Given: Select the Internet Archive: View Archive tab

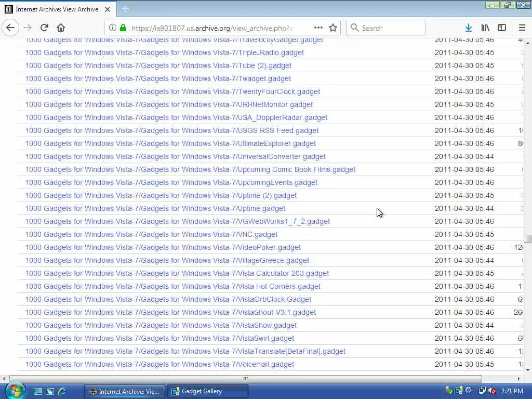Looking at the screenshot, I should pyautogui.click(x=58, y=9).
